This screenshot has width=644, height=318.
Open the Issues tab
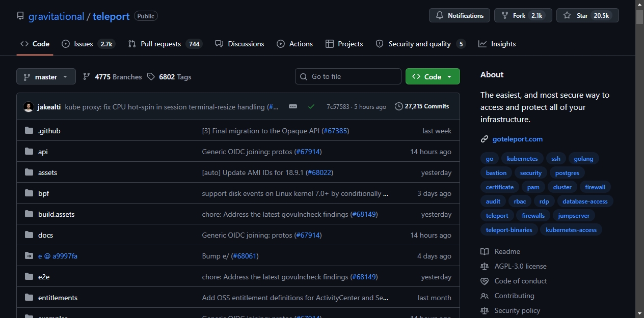click(x=88, y=44)
